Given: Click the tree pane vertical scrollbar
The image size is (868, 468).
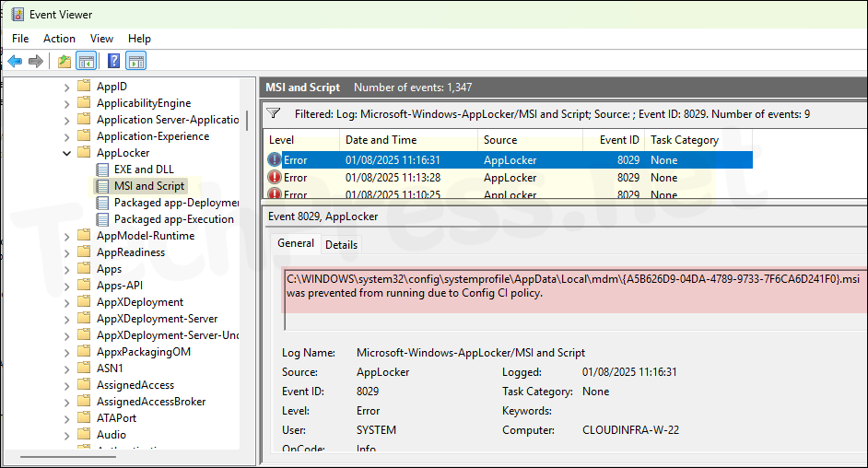Looking at the screenshot, I should point(248,120).
